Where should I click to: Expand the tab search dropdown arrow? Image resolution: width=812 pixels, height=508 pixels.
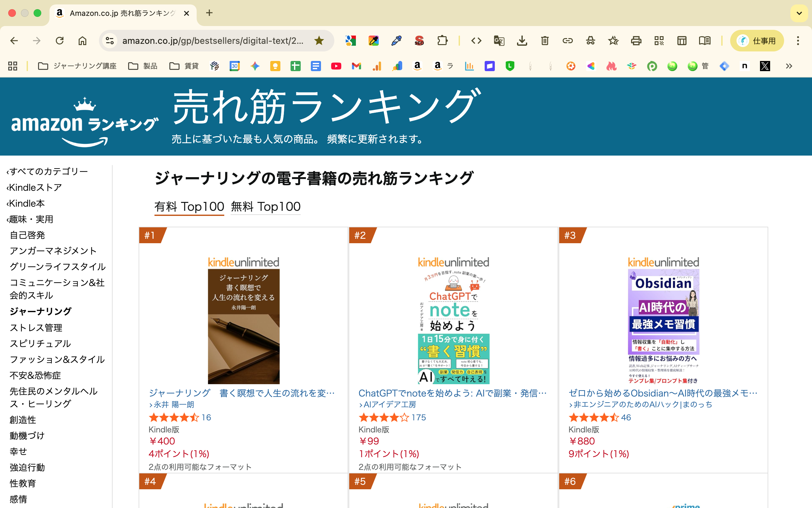point(799,13)
